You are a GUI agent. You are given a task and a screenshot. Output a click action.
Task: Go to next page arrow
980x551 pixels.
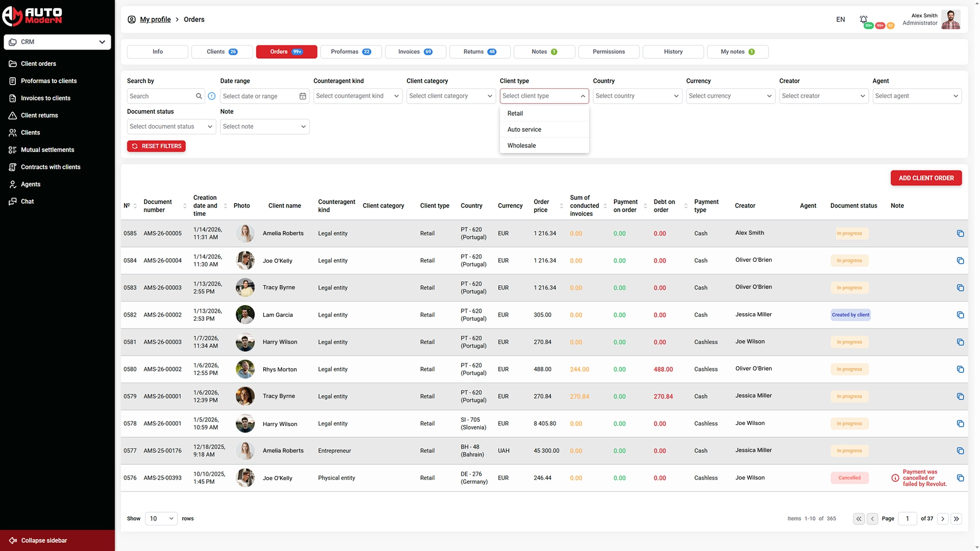(943, 518)
